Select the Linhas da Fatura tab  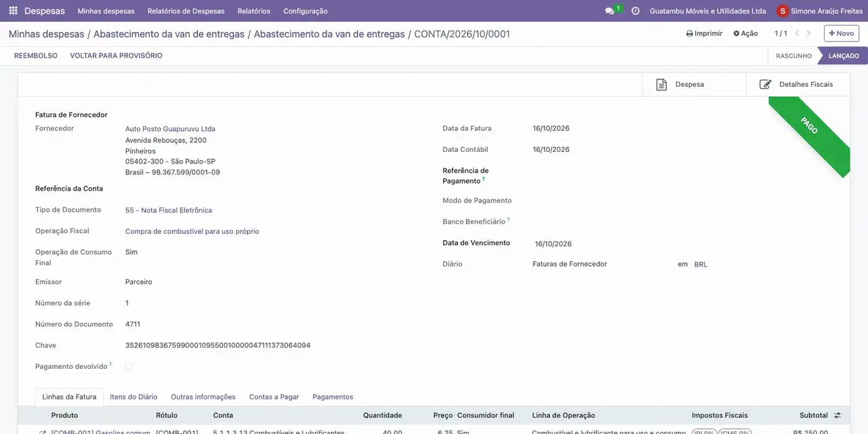click(x=69, y=397)
